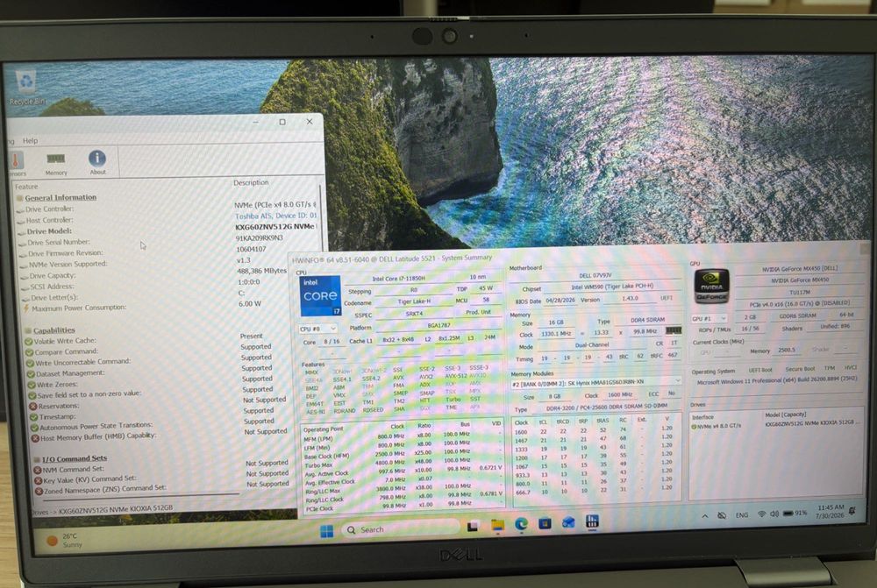
Task: Click the NVMe drive green status icon
Action: [x=694, y=427]
